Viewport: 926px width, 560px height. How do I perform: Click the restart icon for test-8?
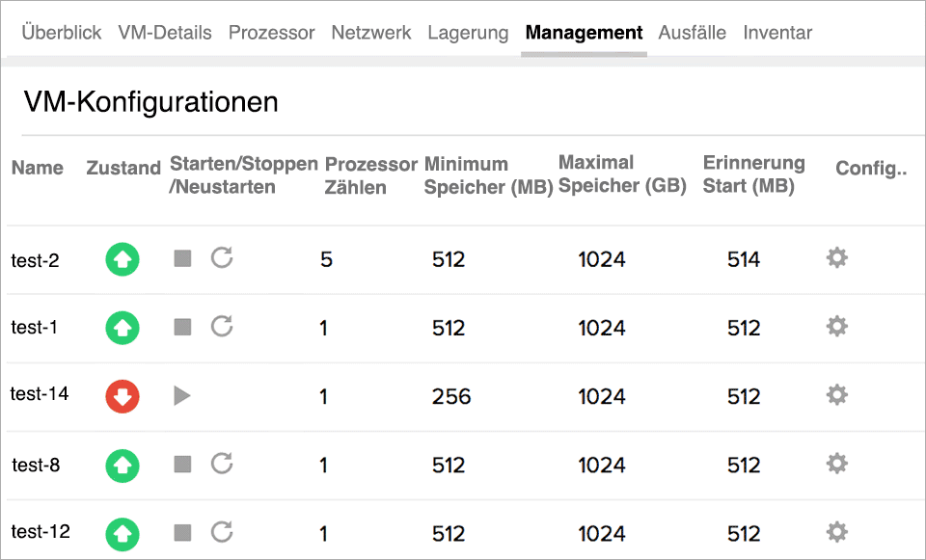tap(221, 466)
